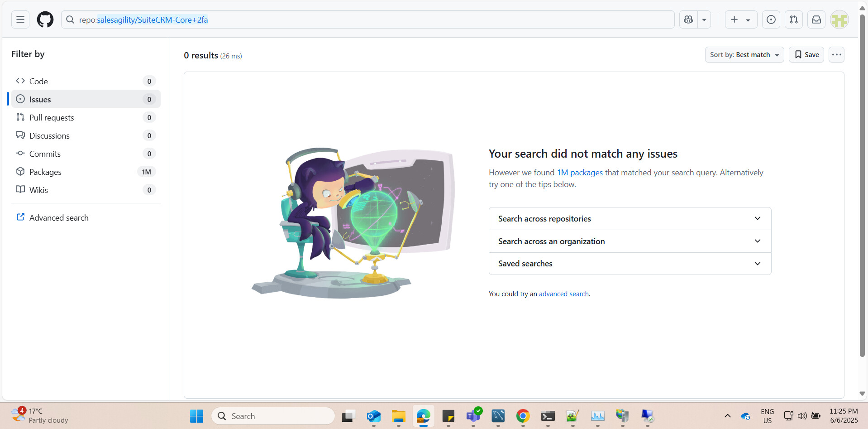Open Sticky Notes from taskbar
Viewport: 868px width, 429px height.
click(448, 416)
